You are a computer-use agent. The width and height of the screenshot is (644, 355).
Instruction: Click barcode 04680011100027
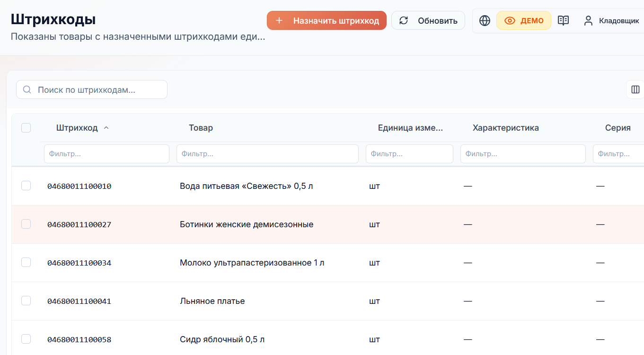click(x=79, y=224)
